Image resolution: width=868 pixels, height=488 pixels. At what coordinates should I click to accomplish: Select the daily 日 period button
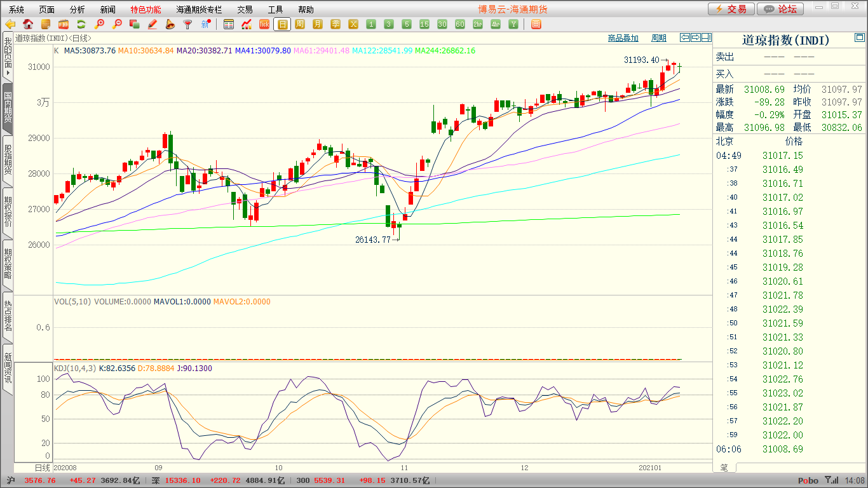click(282, 24)
